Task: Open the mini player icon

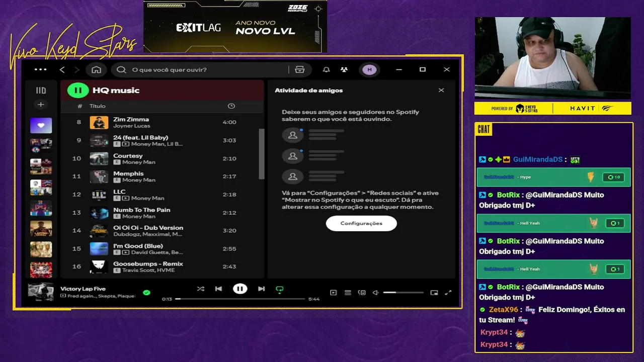Action: (x=434, y=293)
